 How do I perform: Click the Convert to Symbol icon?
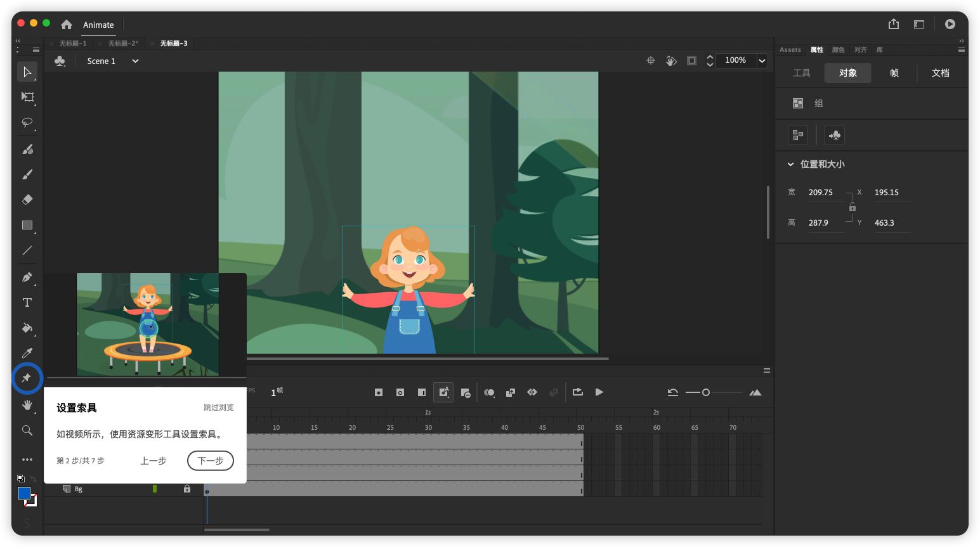pyautogui.click(x=835, y=135)
